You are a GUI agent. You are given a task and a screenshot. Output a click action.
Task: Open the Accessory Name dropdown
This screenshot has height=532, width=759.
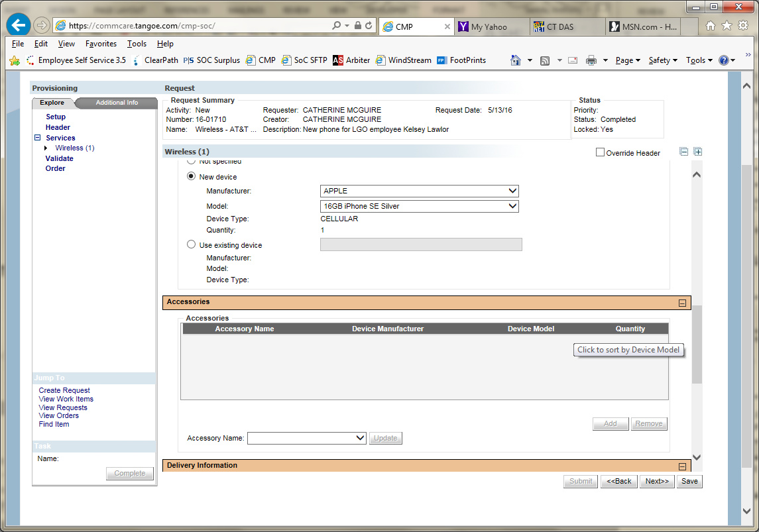307,438
